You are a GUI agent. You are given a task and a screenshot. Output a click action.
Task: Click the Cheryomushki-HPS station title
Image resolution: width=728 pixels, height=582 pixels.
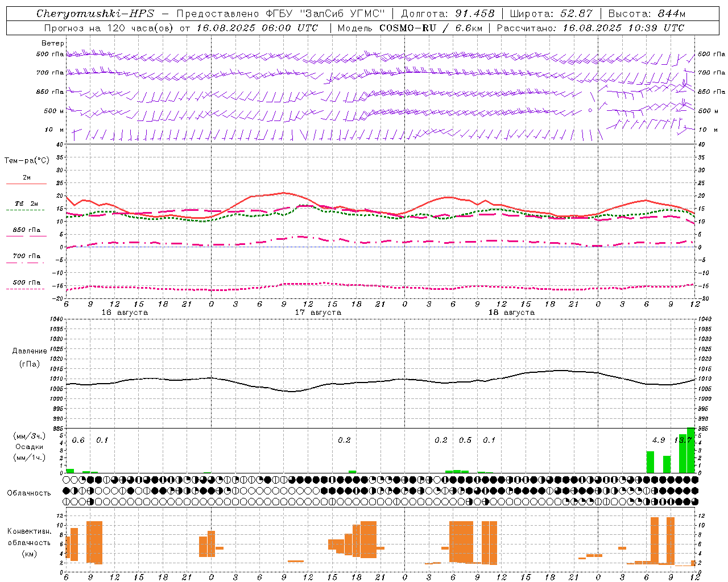tap(95, 14)
